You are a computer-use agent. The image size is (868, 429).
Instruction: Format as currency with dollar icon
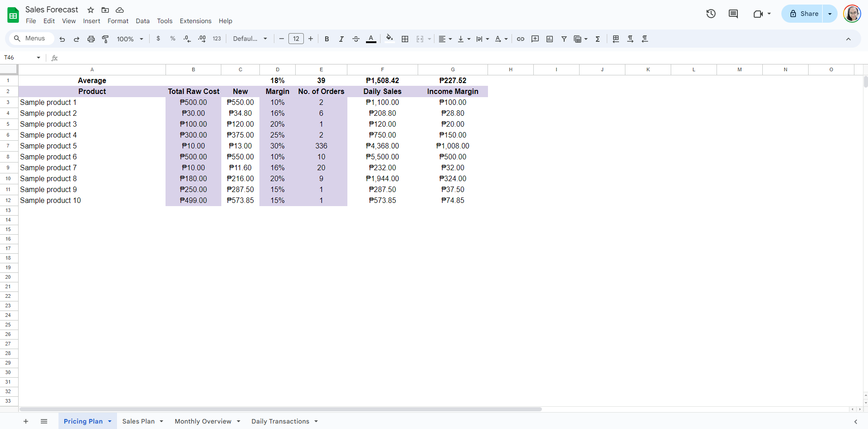click(158, 39)
